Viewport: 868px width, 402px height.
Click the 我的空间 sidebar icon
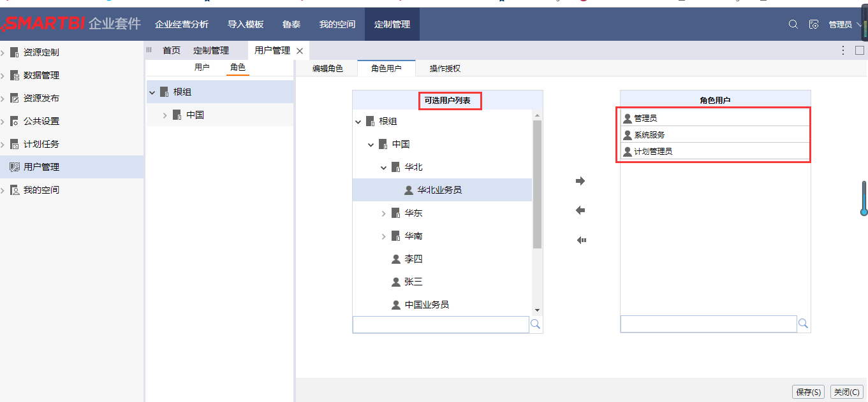(x=15, y=190)
